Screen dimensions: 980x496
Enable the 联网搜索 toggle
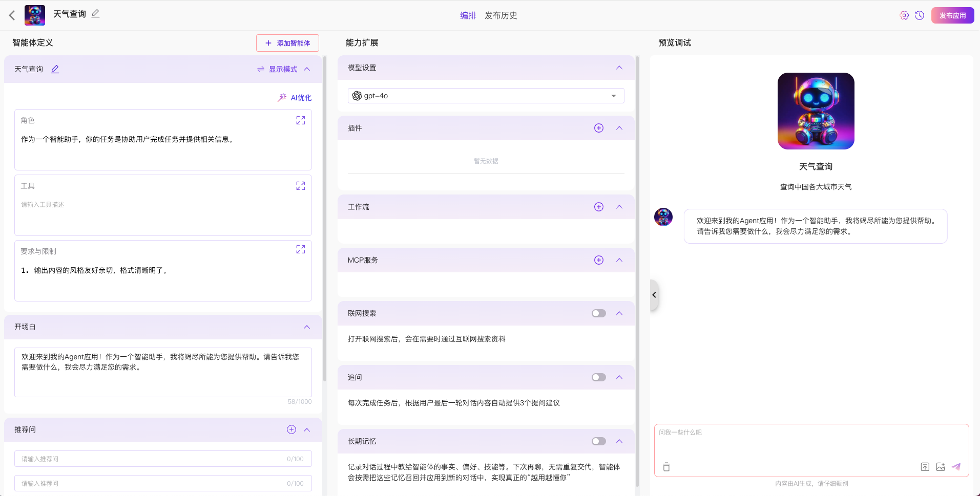pos(599,313)
